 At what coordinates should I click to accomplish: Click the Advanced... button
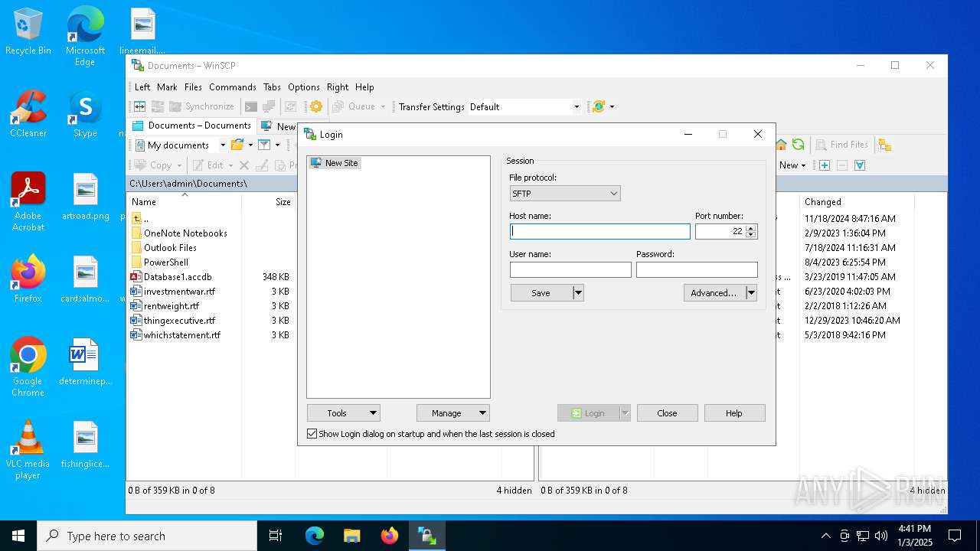pos(714,292)
